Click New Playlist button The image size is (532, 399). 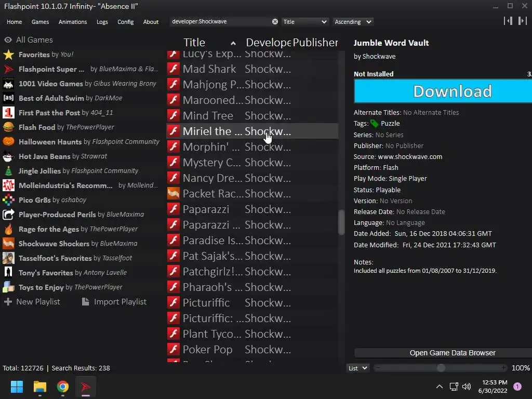tap(32, 302)
